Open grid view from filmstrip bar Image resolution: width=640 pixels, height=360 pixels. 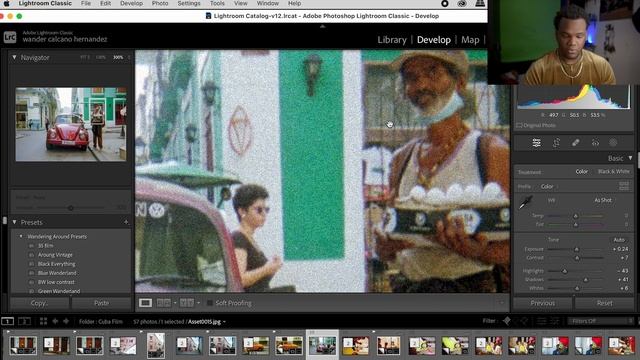click(x=43, y=321)
